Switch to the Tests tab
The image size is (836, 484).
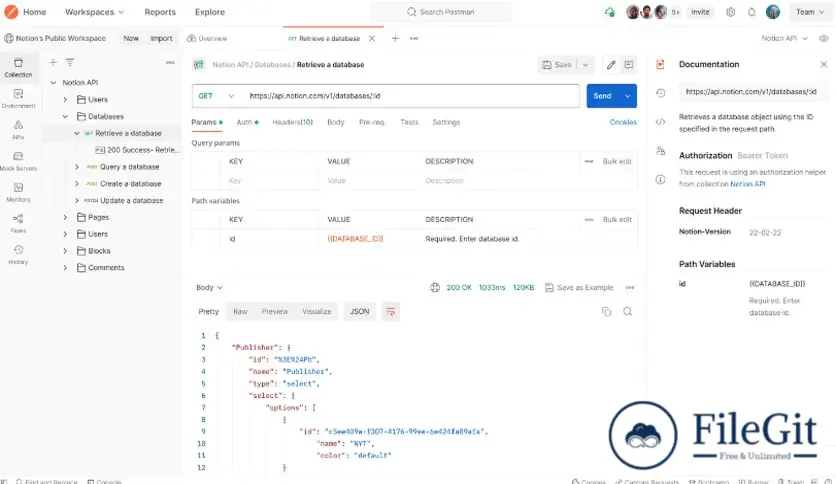(x=409, y=122)
